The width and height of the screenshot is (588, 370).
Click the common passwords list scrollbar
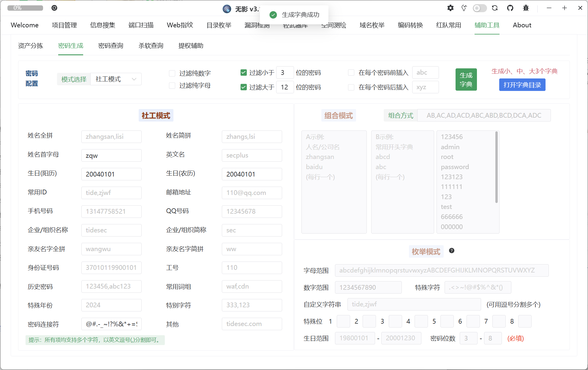(x=496, y=167)
